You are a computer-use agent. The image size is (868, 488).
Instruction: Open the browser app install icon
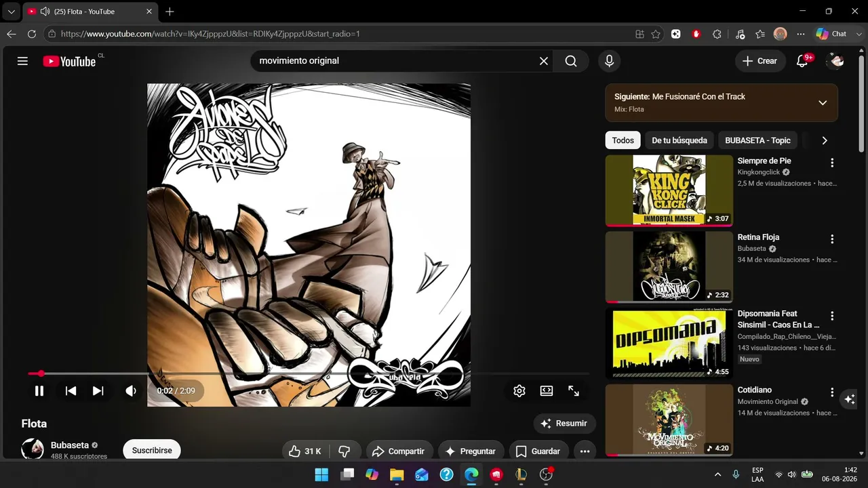pos(639,34)
